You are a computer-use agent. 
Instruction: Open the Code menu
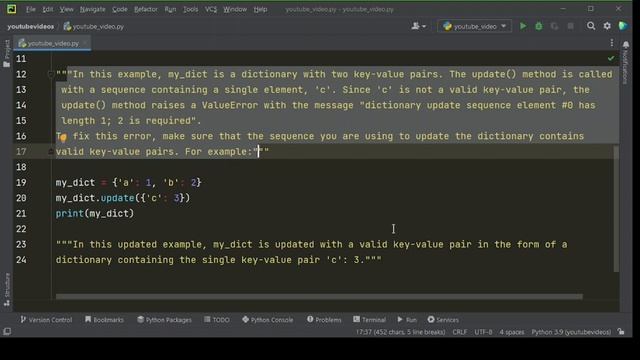[120, 9]
